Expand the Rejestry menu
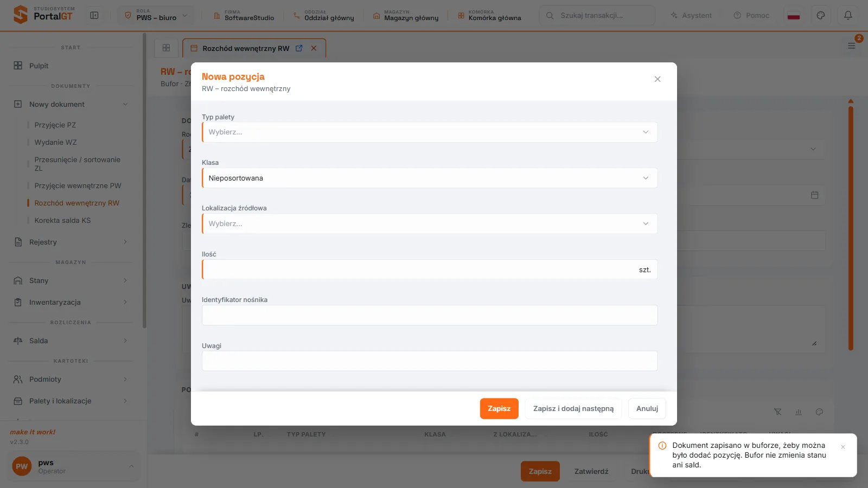This screenshot has width=868, height=488. click(71, 242)
